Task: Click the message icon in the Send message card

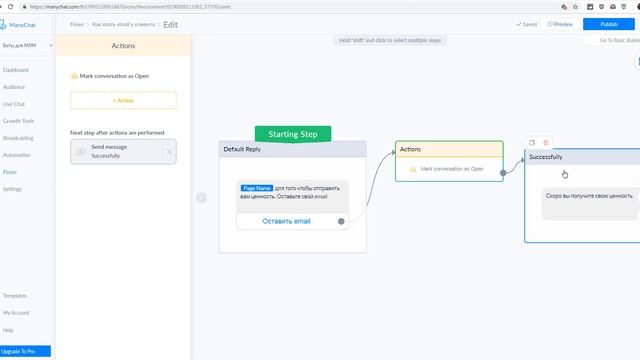Action: tap(82, 151)
